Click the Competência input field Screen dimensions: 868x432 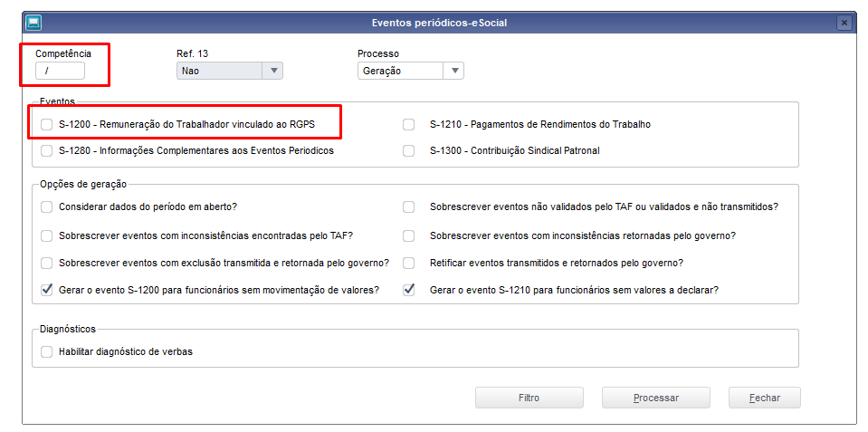[60, 71]
